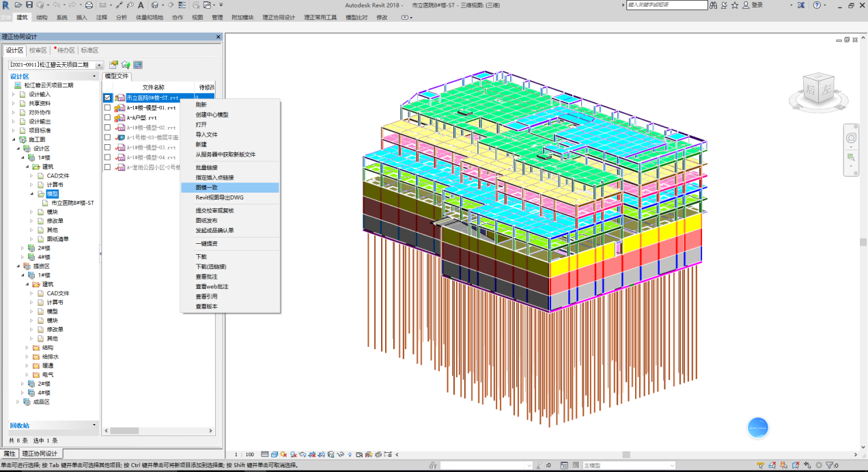868x472 pixels.
Task: Click the keyword search input field
Action: (x=667, y=5)
